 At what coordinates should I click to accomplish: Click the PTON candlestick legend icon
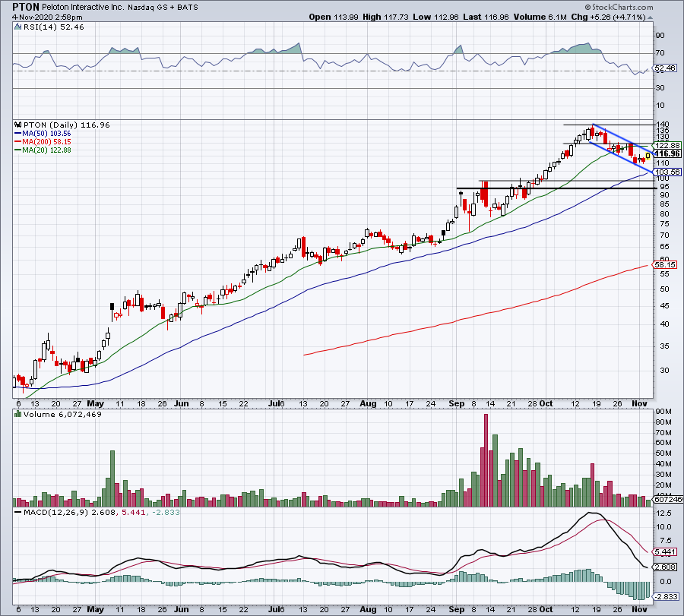click(x=18, y=125)
